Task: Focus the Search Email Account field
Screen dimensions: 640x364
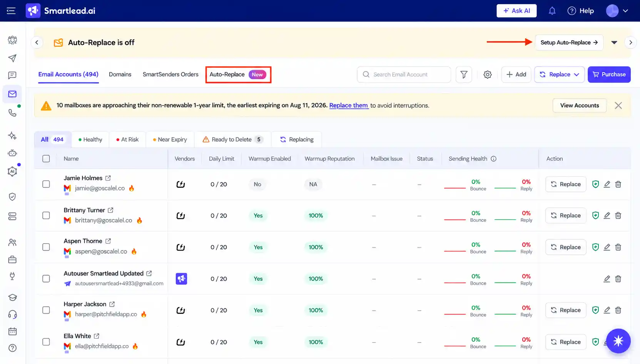Action: click(x=404, y=75)
